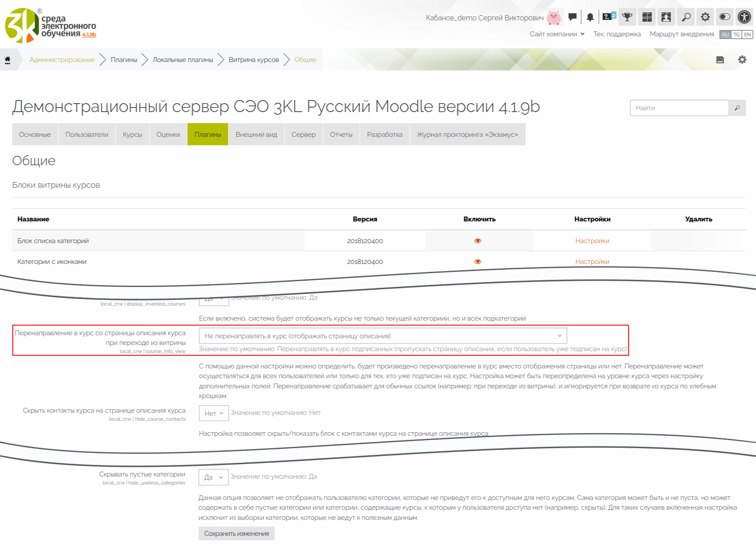This screenshot has height=550, width=756.
Task: Toggle eye for Категории с иконками
Action: click(x=478, y=262)
